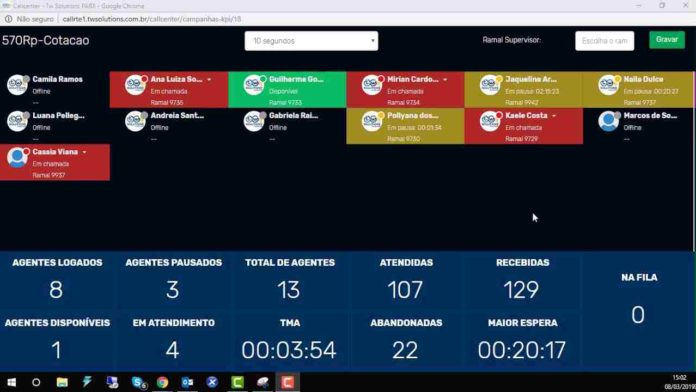696x392 pixels.
Task: Click Naila Dulce's paused avatar
Action: [608, 84]
